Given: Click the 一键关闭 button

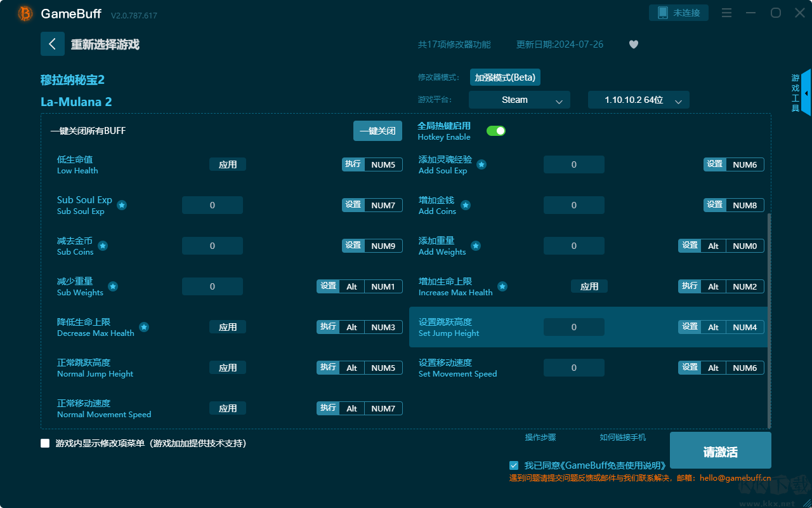Looking at the screenshot, I should 377,131.
